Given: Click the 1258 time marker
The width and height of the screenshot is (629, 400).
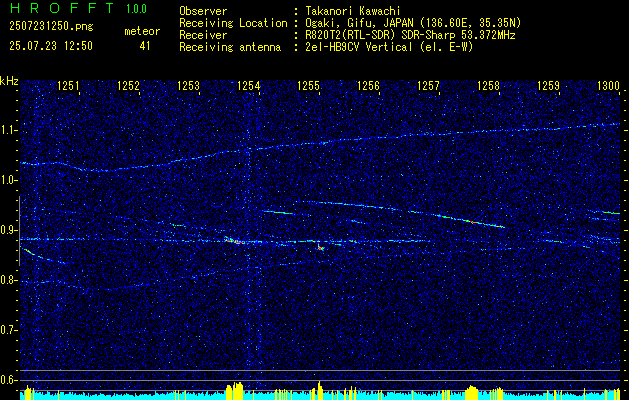Looking at the screenshot, I should click(488, 85).
